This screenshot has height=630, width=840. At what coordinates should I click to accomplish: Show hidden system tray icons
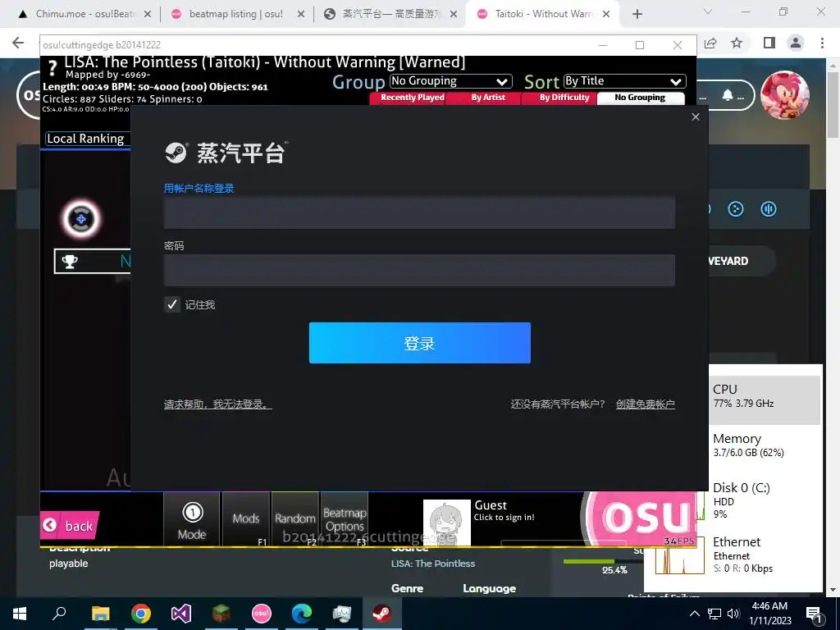694,614
